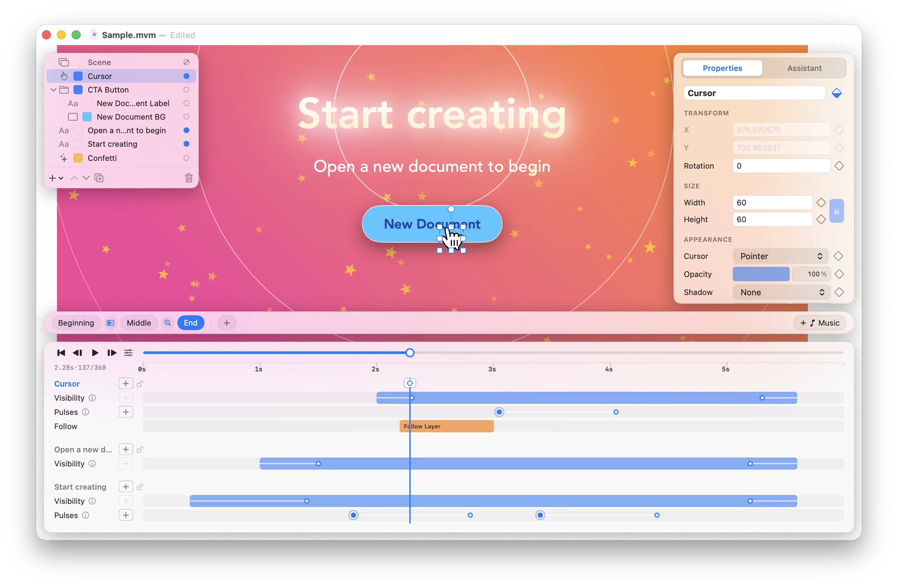Viewport: 898px width, 588px height.
Task: Add Music track
Action: [820, 323]
